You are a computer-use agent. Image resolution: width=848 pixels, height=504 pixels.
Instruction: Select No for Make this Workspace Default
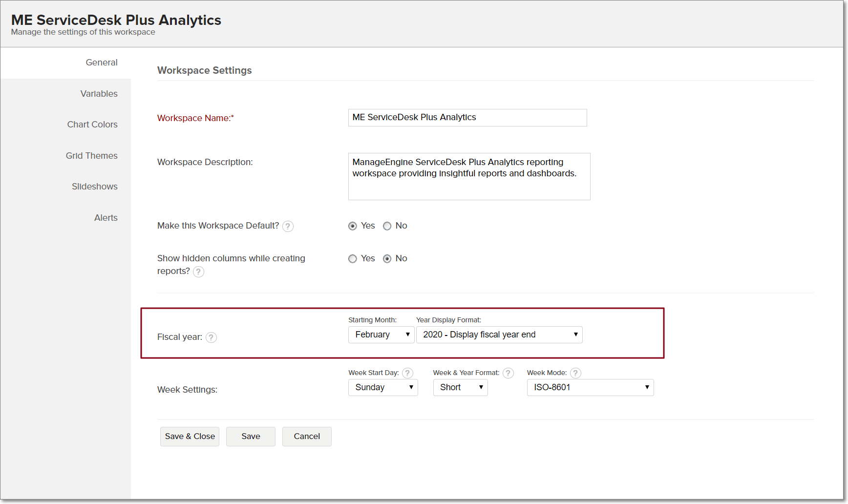[387, 226]
